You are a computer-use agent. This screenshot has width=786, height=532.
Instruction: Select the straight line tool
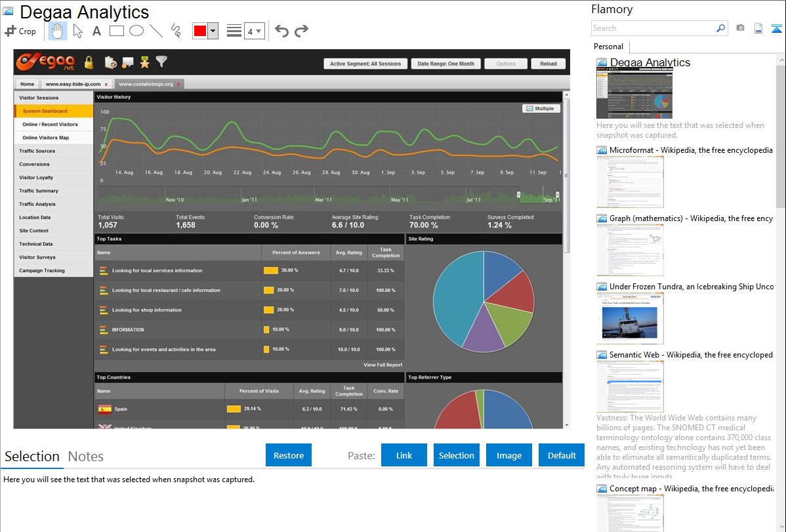tap(155, 31)
